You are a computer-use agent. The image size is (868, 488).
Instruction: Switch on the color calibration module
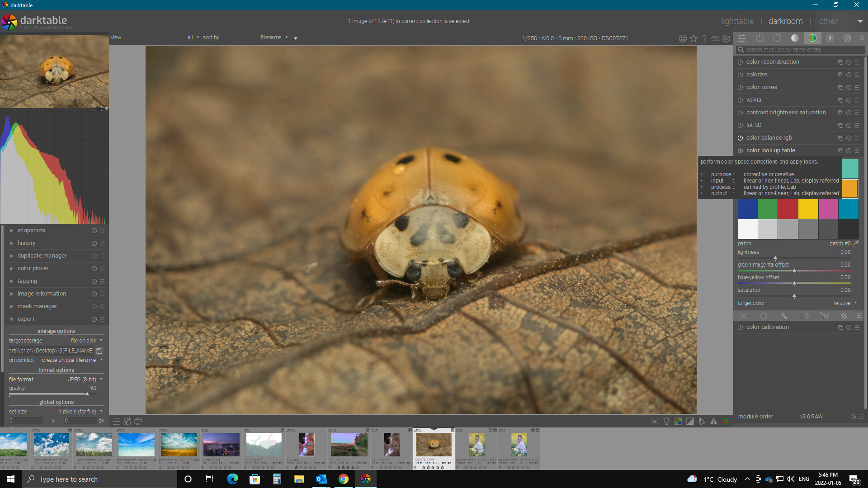pyautogui.click(x=740, y=327)
